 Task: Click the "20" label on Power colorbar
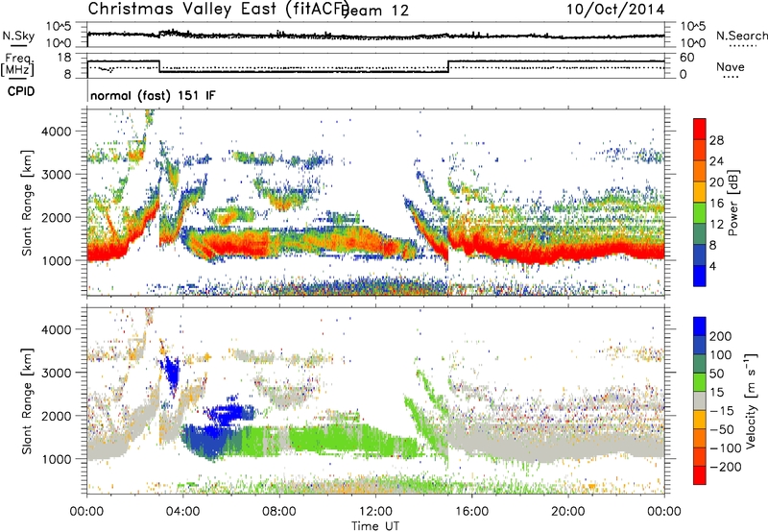tap(716, 182)
